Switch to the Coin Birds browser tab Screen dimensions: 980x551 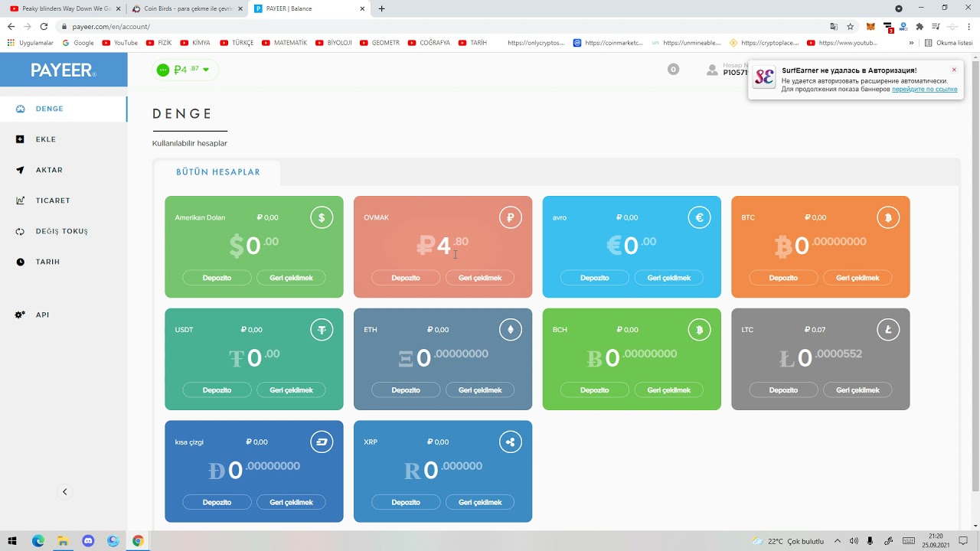(x=186, y=8)
